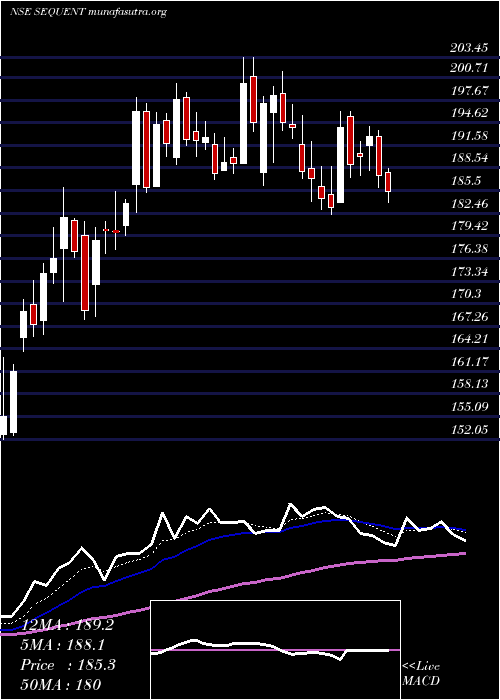The image size is (500, 700).
Task: Click the 191.58 price axis label
Action: 469,136
